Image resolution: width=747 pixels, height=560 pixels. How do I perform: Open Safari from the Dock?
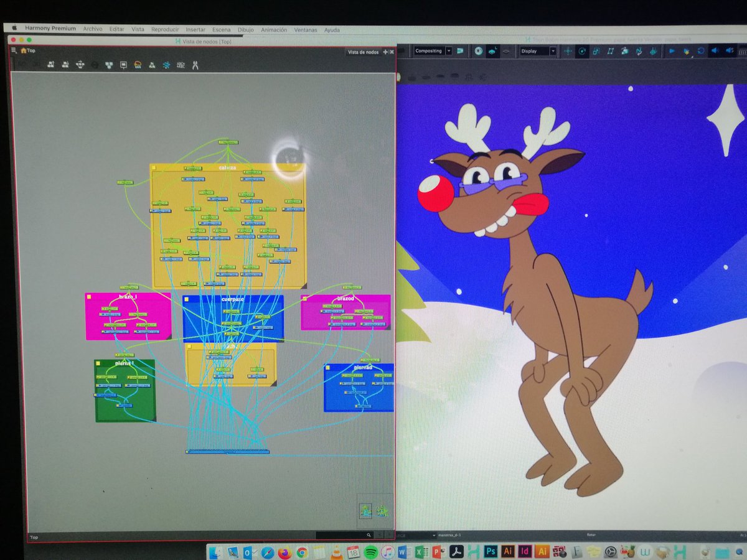click(x=268, y=552)
